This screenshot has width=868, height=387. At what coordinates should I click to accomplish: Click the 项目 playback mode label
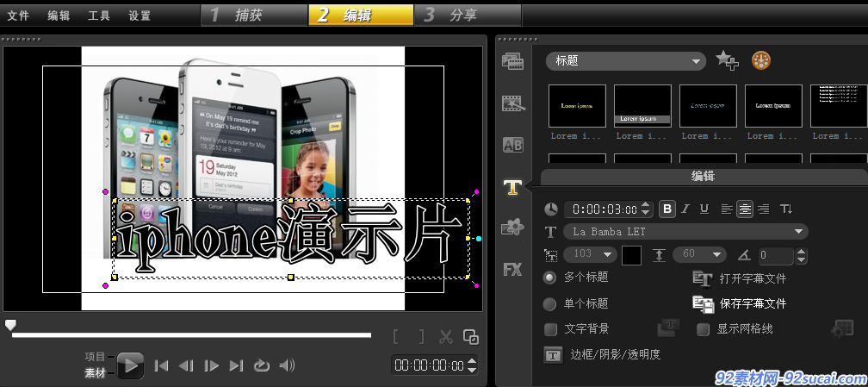click(x=95, y=357)
